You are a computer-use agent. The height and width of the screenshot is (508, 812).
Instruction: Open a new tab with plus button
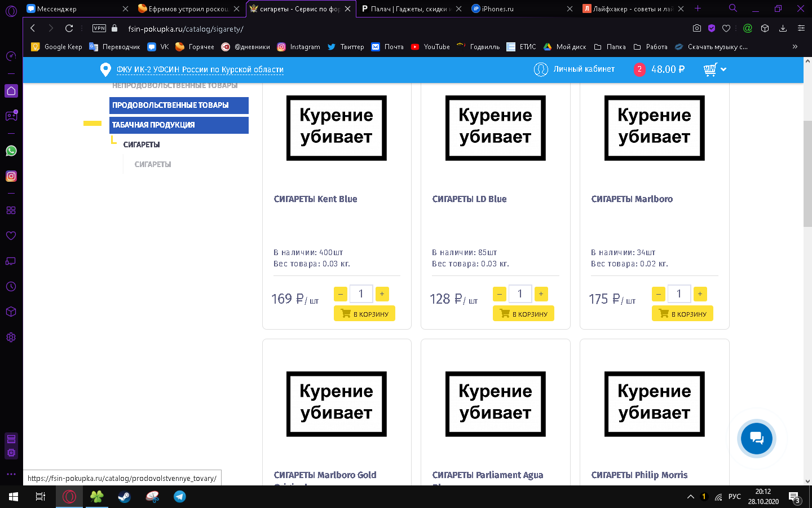point(698,8)
